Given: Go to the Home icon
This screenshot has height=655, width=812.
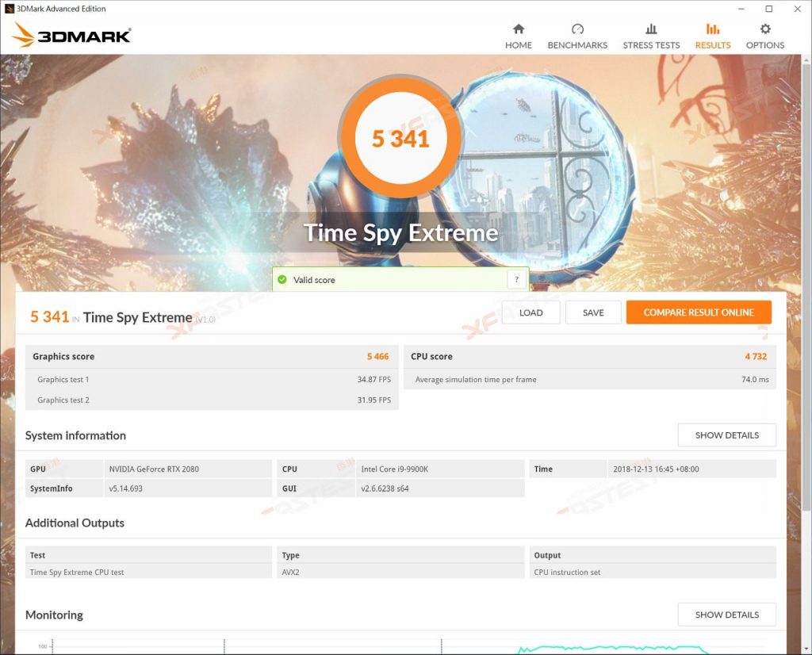Looking at the screenshot, I should point(519,29).
